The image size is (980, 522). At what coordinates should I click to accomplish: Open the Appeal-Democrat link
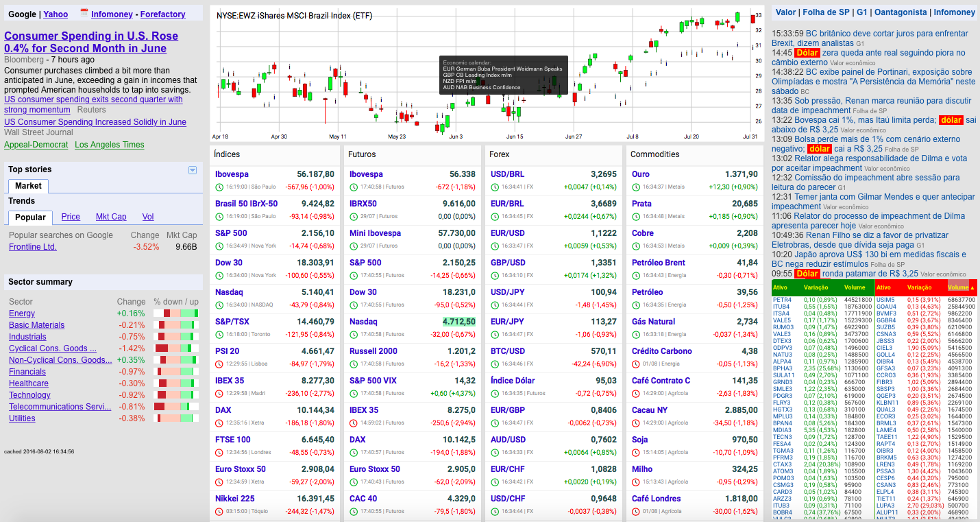point(36,145)
